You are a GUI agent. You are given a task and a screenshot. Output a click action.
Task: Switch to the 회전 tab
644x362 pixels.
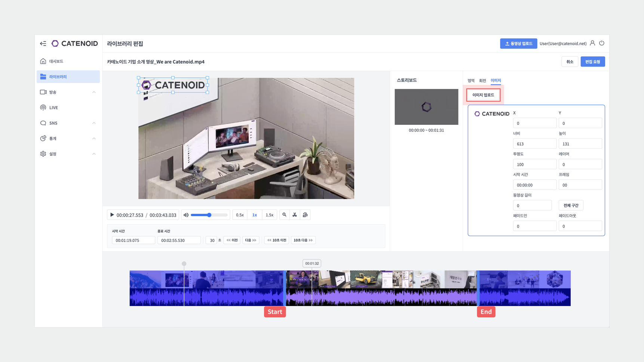coord(482,81)
